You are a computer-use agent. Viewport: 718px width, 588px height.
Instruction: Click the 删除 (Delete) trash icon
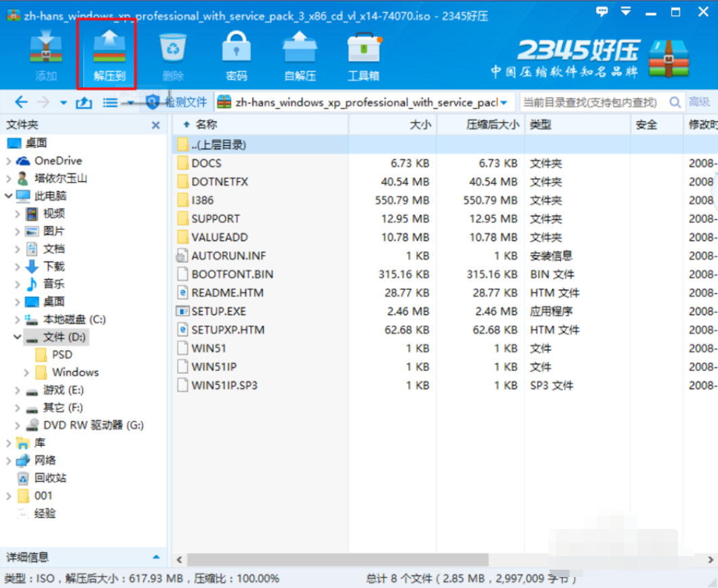[x=173, y=55]
